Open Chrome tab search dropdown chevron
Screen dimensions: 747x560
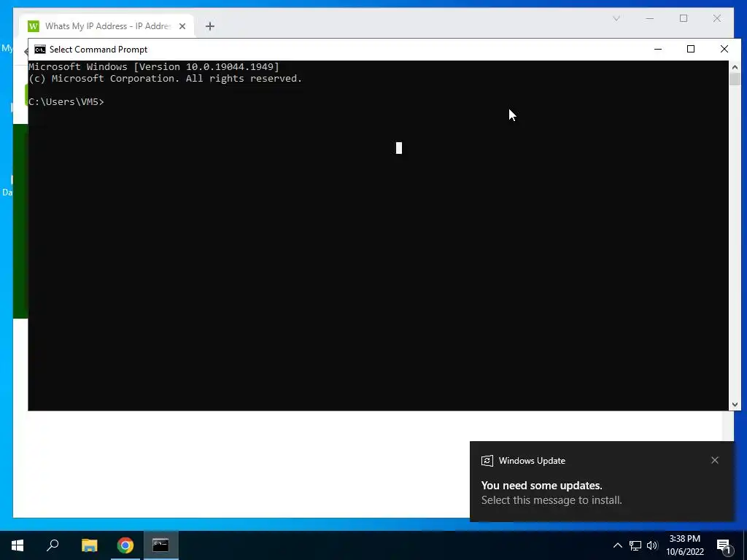[616, 18]
